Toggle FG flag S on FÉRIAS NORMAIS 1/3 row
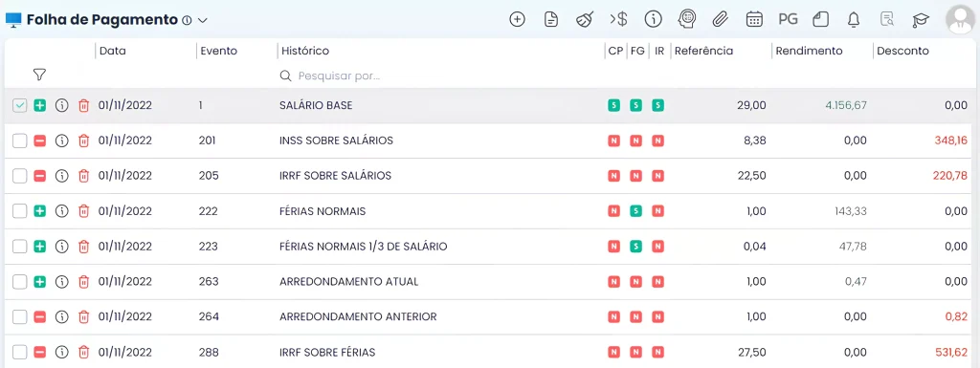 635,247
